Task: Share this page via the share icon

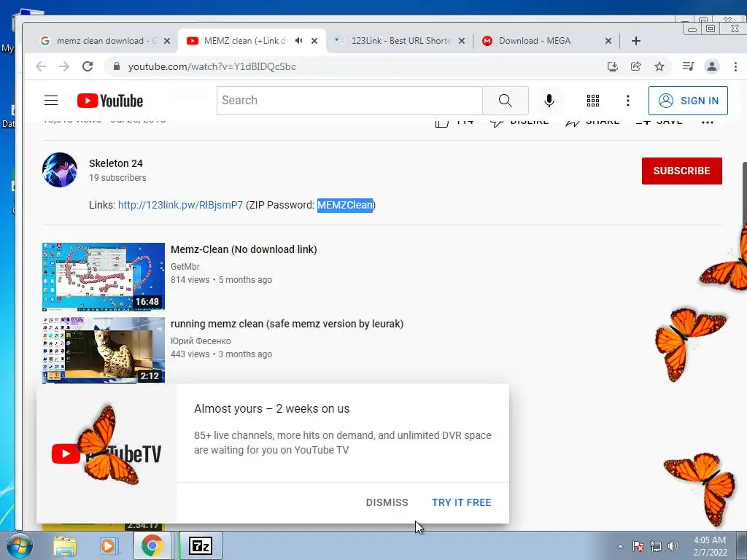Action: [636, 66]
